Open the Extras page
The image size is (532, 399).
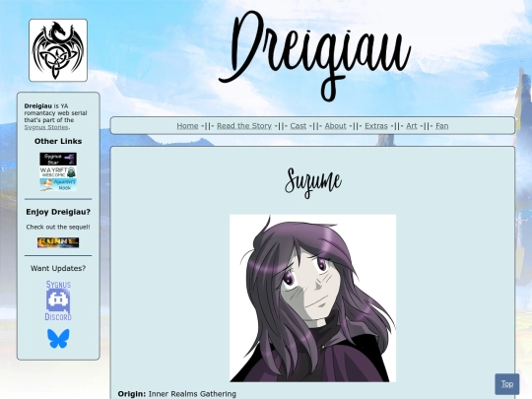click(x=376, y=126)
